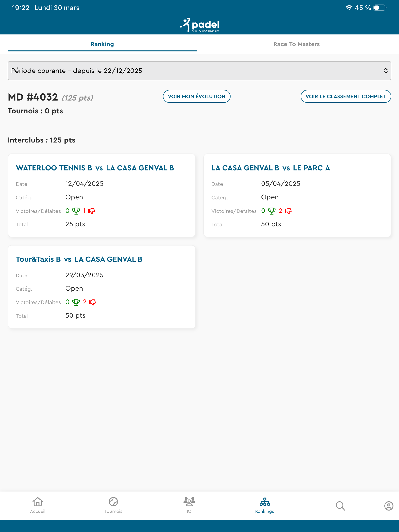Tap the Tournois label in bottom bar
Screen dimensions: 399x532
click(x=113, y=511)
